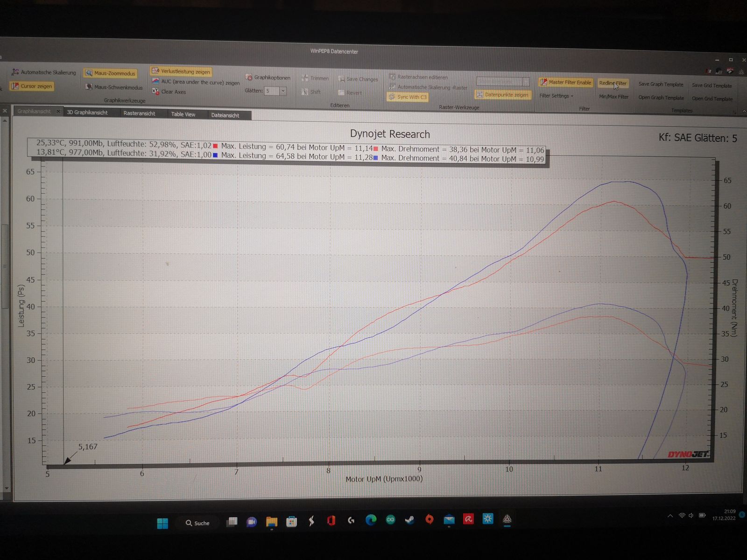747x560 pixels.
Task: Toggle Cursor zeigen off
Action: (x=32, y=86)
